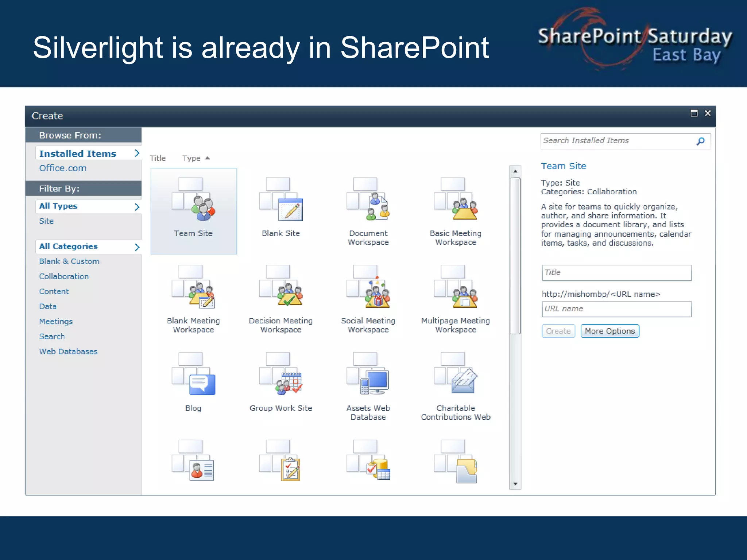Click the Create button

(558, 331)
